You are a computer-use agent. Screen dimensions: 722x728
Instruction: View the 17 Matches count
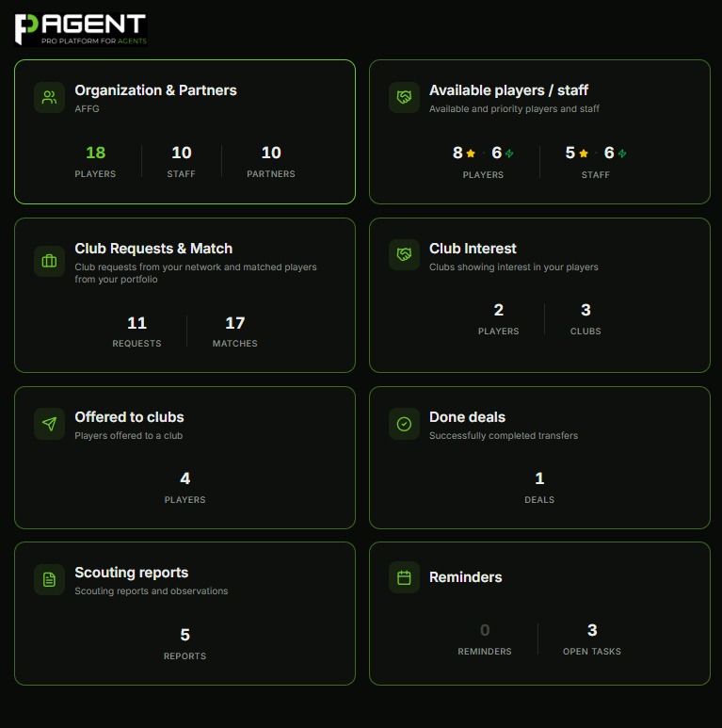234,331
